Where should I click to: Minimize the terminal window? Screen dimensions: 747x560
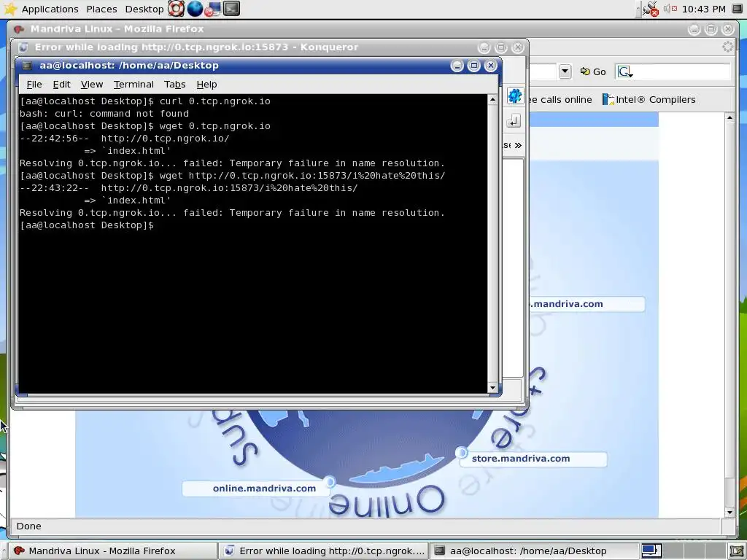pyautogui.click(x=457, y=66)
